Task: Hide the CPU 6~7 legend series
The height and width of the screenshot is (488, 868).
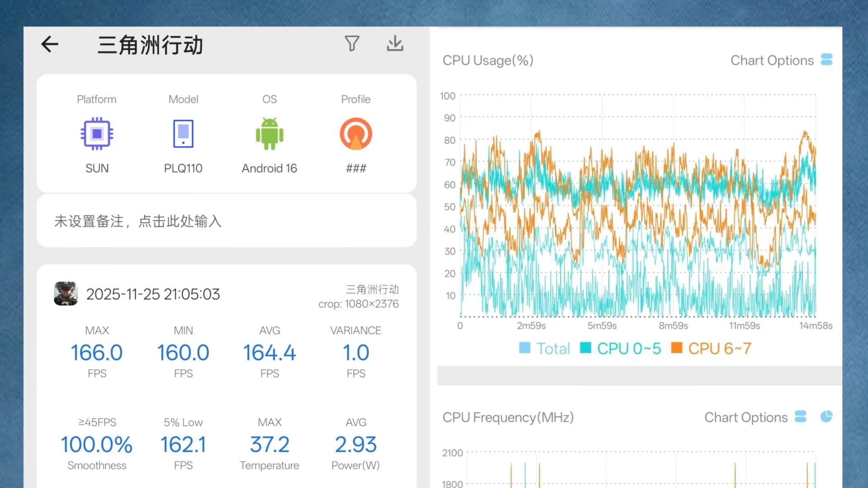Action: pos(719,348)
